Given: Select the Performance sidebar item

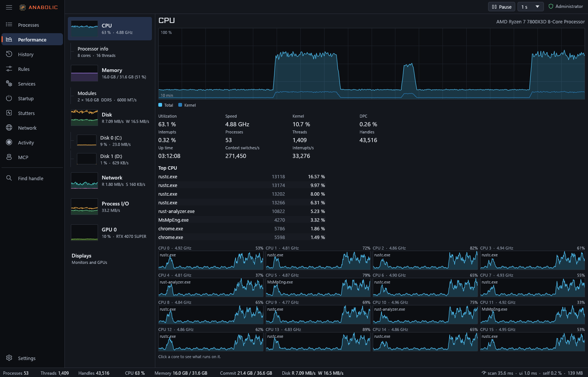Looking at the screenshot, I should coord(32,39).
